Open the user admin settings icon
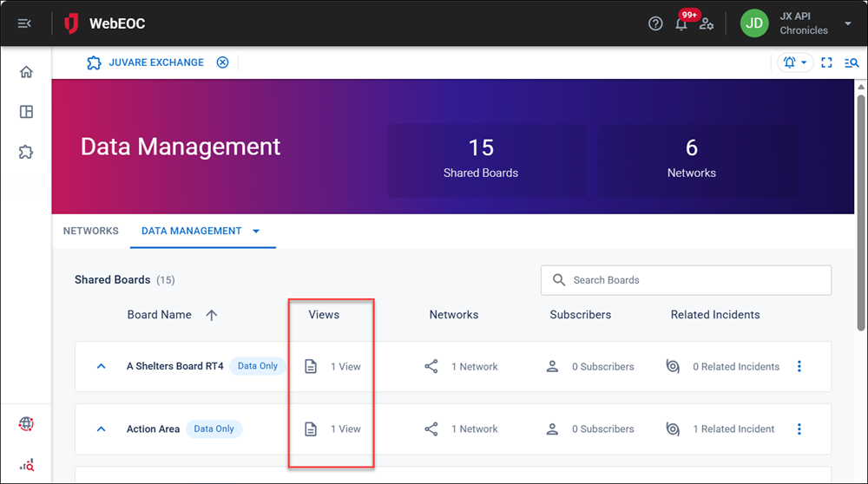 pos(707,23)
